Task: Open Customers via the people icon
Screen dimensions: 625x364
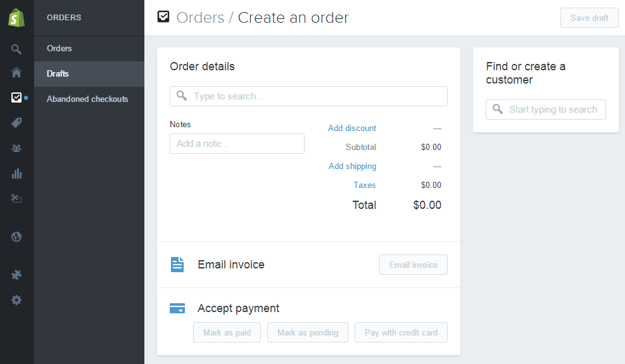Action: [16, 148]
